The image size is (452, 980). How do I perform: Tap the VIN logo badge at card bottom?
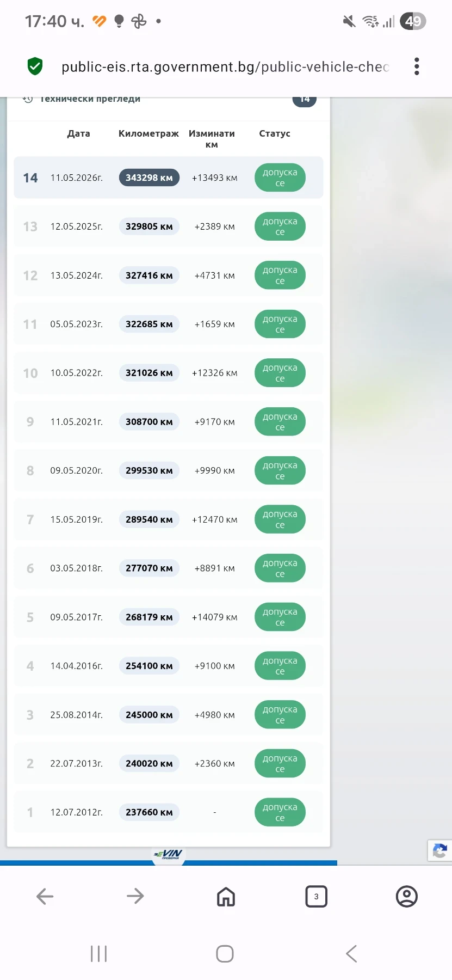tap(169, 854)
